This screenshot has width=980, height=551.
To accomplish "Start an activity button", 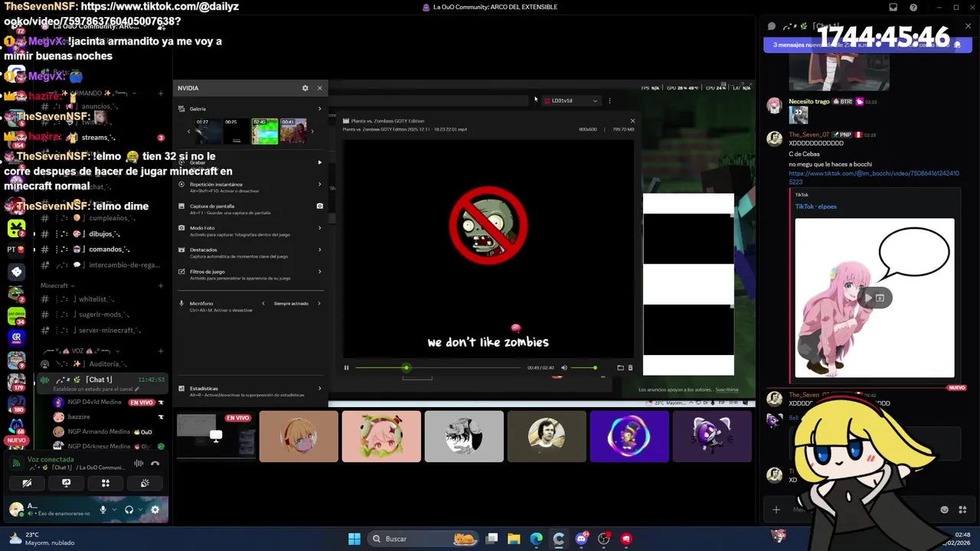I will pyautogui.click(x=106, y=483).
